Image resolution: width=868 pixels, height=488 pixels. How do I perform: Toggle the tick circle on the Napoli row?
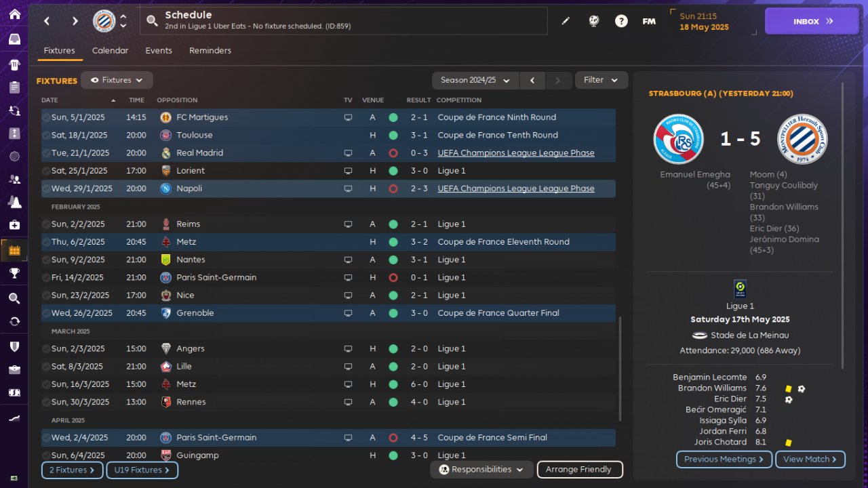(x=46, y=188)
